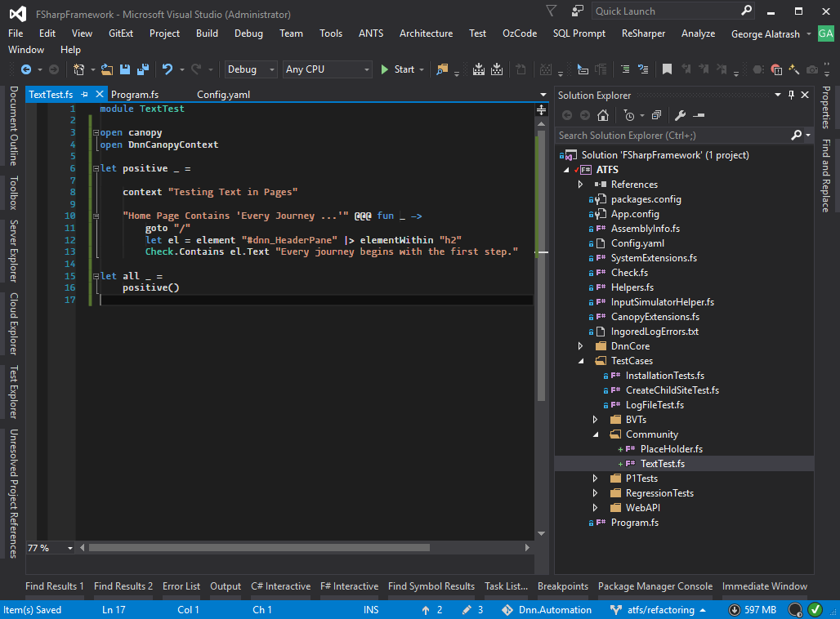This screenshot has width=840, height=619.
Task: Click the split editor handle above the scrollbar
Action: (542, 109)
